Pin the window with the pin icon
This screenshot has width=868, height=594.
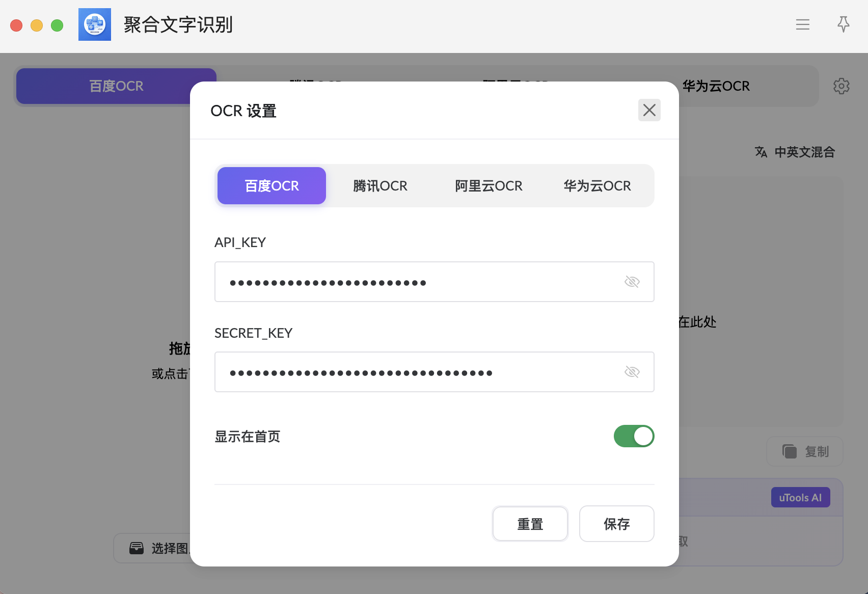point(843,24)
